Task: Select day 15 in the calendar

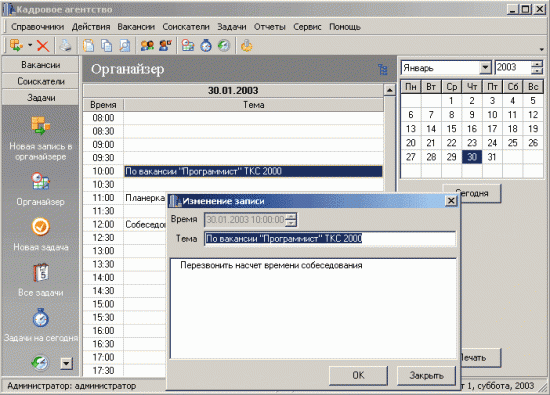Action: (x=451, y=129)
